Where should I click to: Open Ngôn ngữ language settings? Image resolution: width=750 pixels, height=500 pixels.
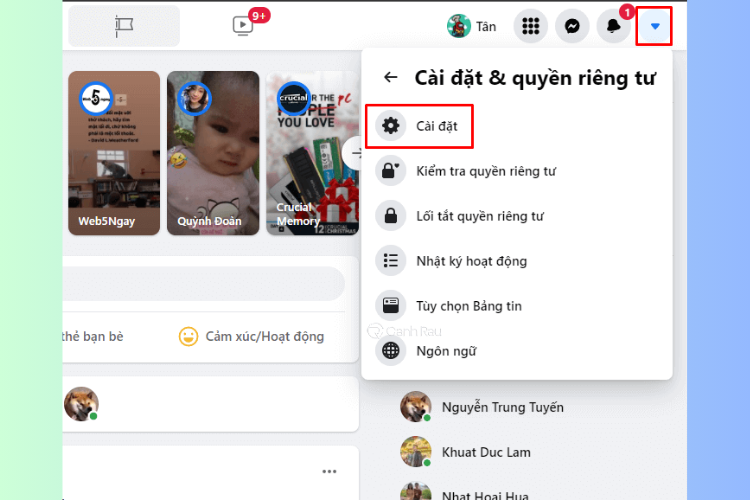point(517,351)
